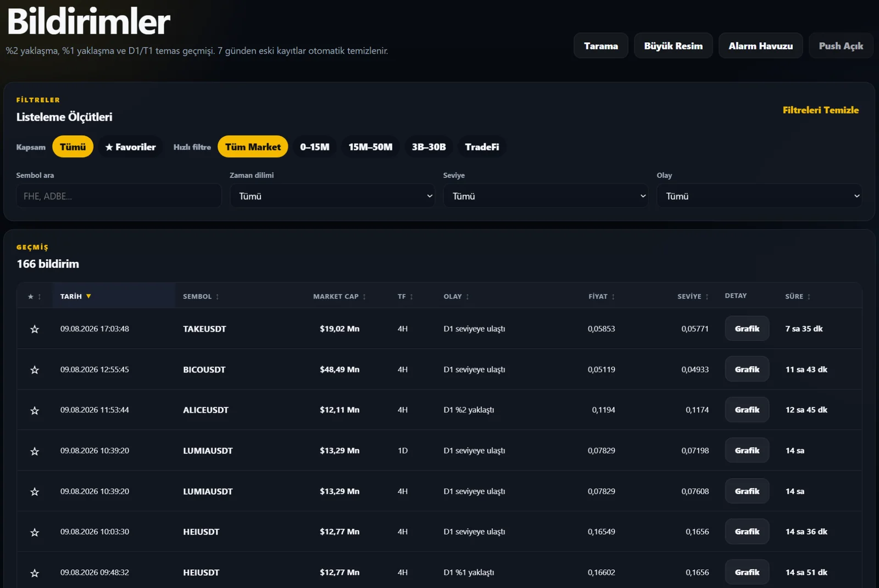The height and width of the screenshot is (588, 879).
Task: Sort table by FİYAT column
Action: [x=602, y=296]
